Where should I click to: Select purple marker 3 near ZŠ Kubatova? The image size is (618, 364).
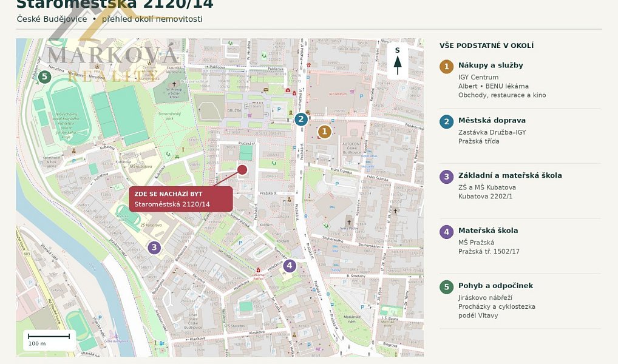click(x=154, y=248)
